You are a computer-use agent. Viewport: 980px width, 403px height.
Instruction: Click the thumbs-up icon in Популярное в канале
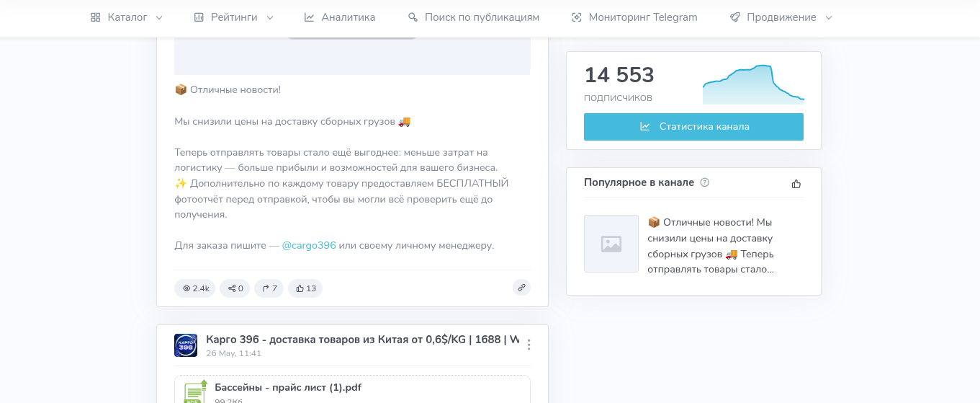796,183
